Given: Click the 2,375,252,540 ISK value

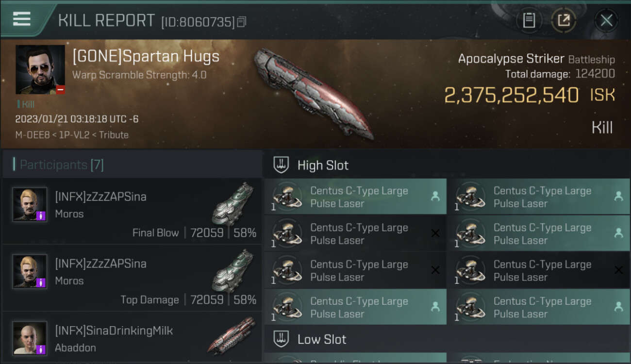Looking at the screenshot, I should click(511, 96).
